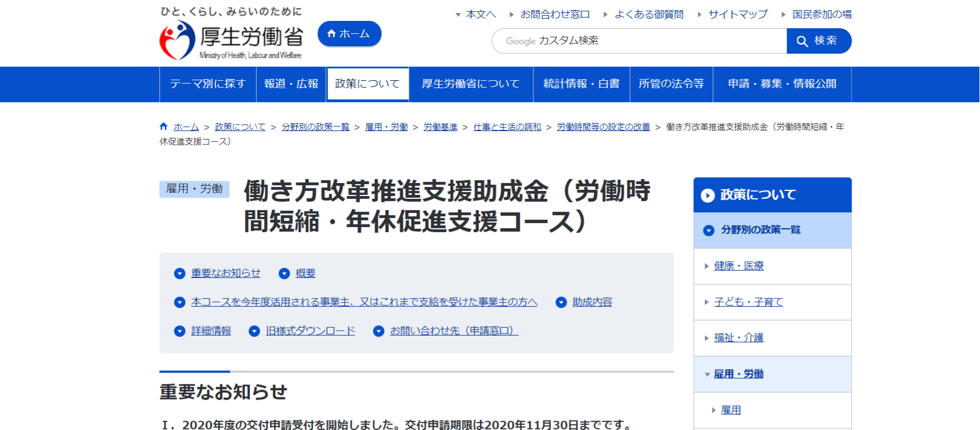Screen dimensions: 980x430
Task: Go to お問い合わせ先（申請窓口） link
Action: [x=454, y=331]
